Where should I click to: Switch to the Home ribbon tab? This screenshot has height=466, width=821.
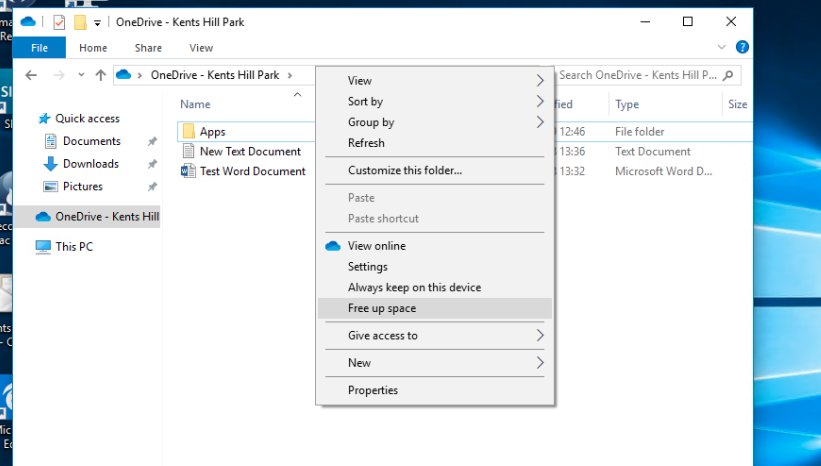click(93, 48)
